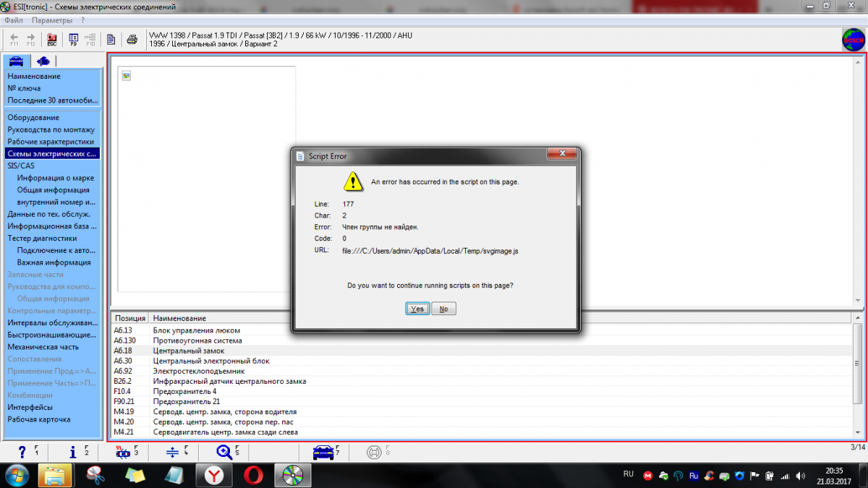Select Последние 30 автомоби... sidebar entry
Image resolution: width=868 pixels, height=488 pixels.
click(x=53, y=100)
